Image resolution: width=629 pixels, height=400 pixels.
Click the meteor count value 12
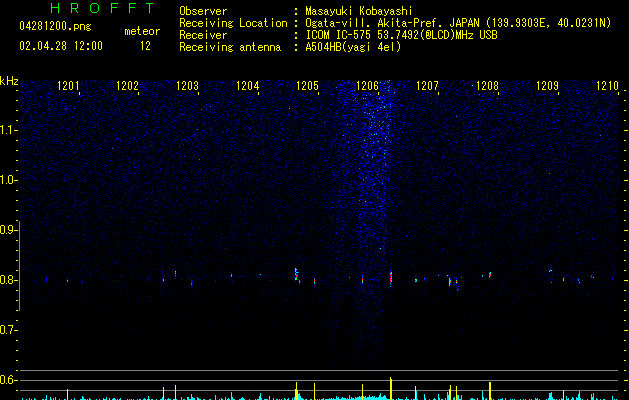pyautogui.click(x=145, y=46)
